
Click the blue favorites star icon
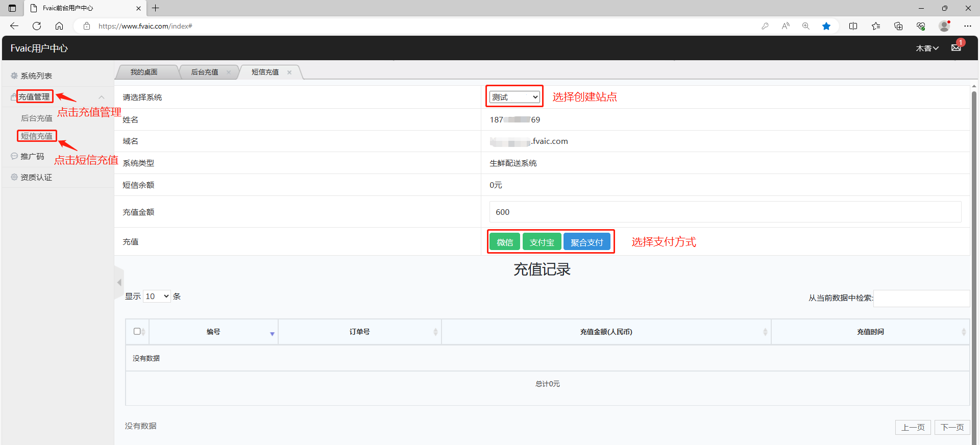tap(826, 26)
